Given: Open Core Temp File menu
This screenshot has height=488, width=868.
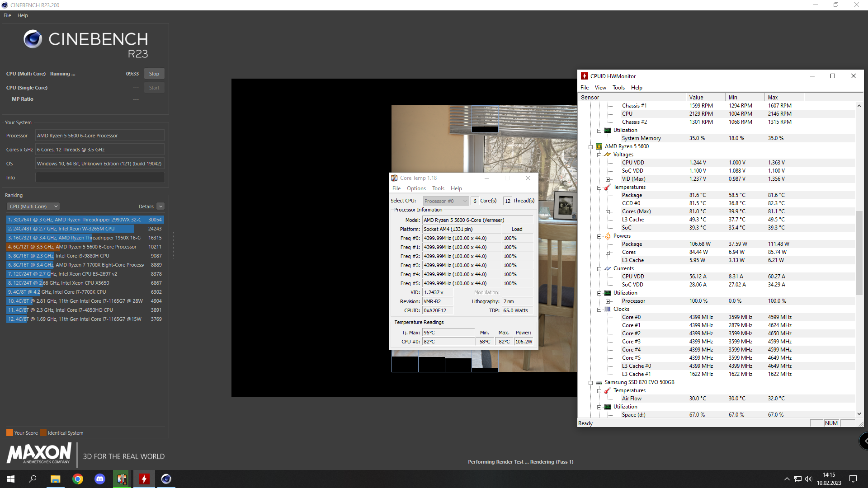Looking at the screenshot, I should coord(396,188).
